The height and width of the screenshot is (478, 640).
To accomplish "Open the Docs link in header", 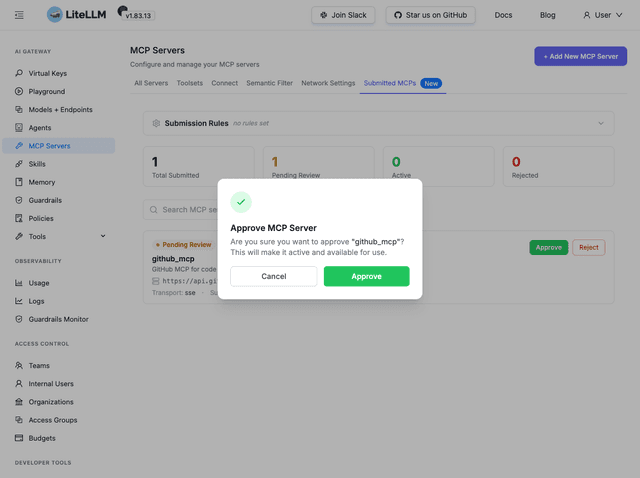I will click(x=503, y=15).
